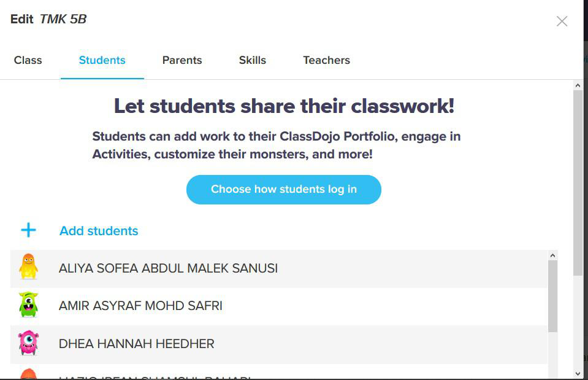Select student AMIR ASYRAF MOHD SAFRI
The height and width of the screenshot is (380, 588).
pos(140,306)
